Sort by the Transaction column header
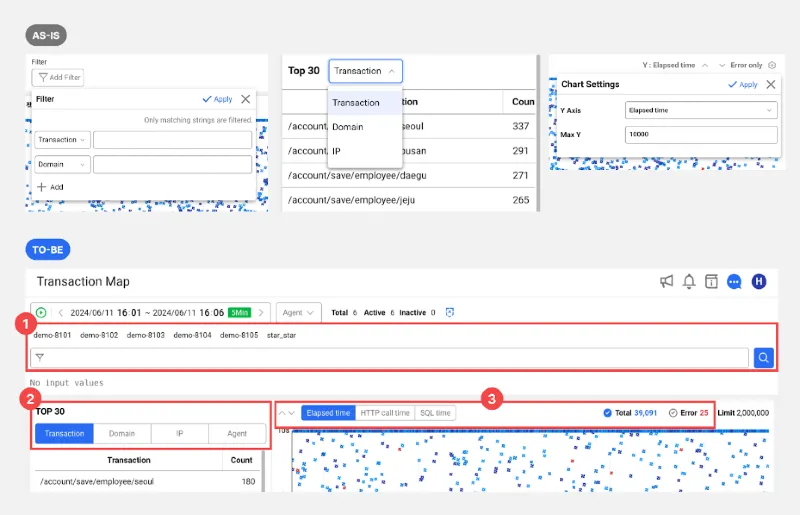 click(129, 460)
